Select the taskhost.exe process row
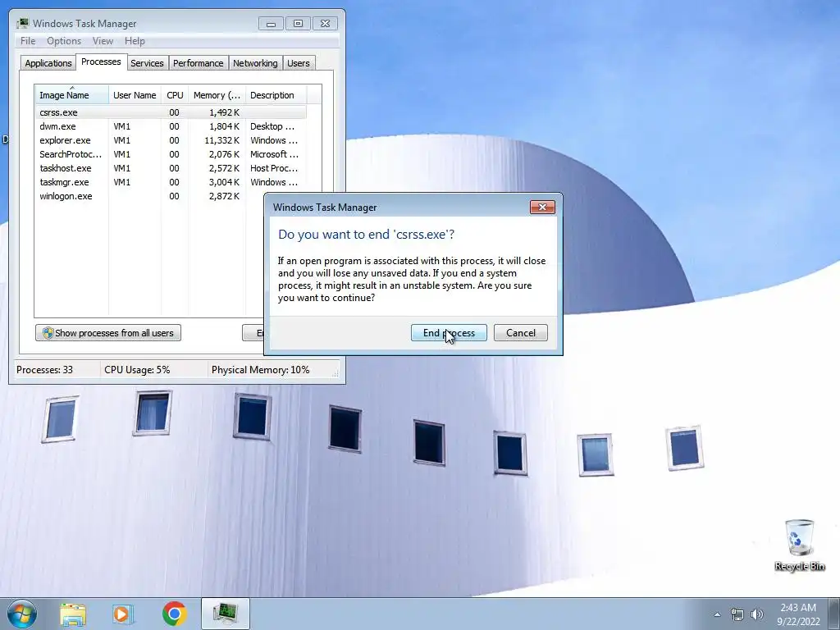Image resolution: width=840 pixels, height=630 pixels. point(171,168)
